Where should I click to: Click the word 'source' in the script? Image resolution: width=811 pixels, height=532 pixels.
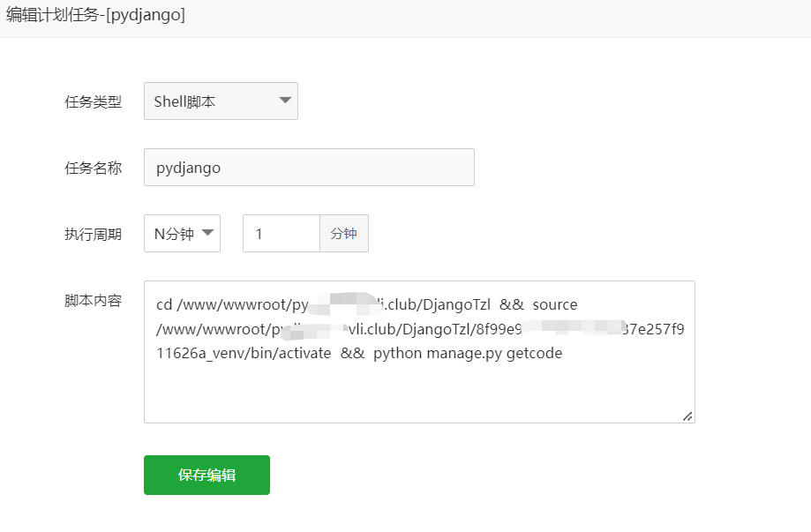555,304
